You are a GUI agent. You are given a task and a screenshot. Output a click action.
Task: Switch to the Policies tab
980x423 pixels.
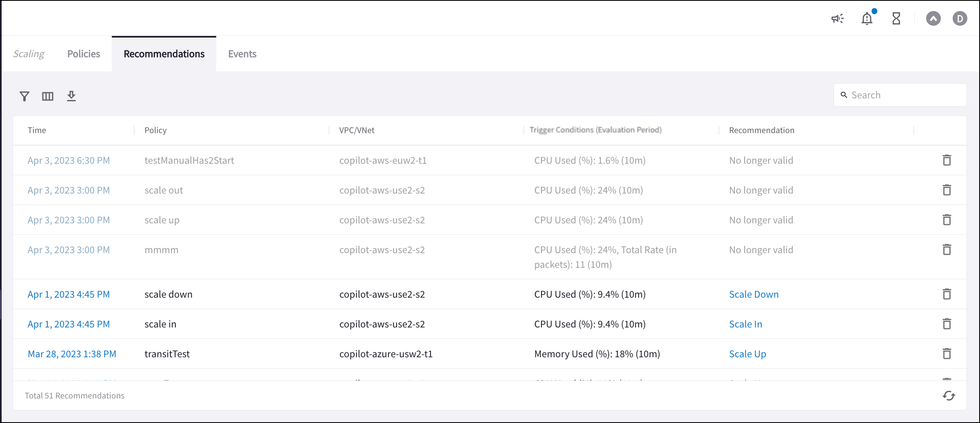click(x=83, y=53)
